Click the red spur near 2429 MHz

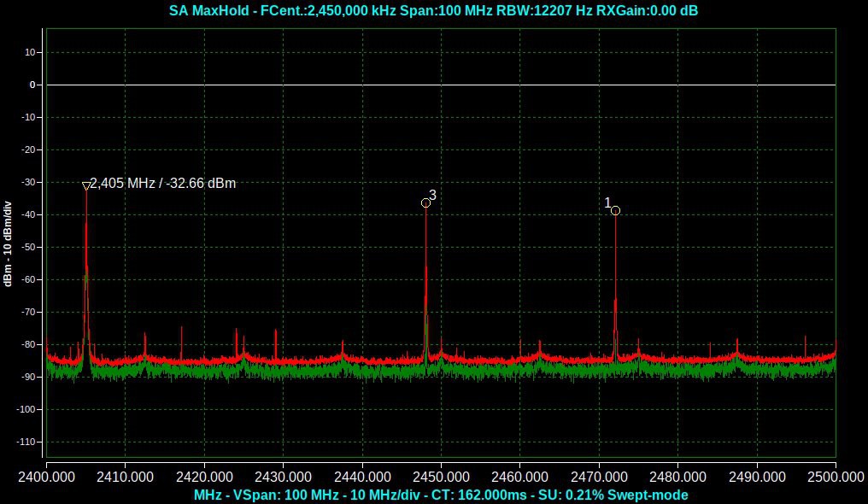coord(275,340)
